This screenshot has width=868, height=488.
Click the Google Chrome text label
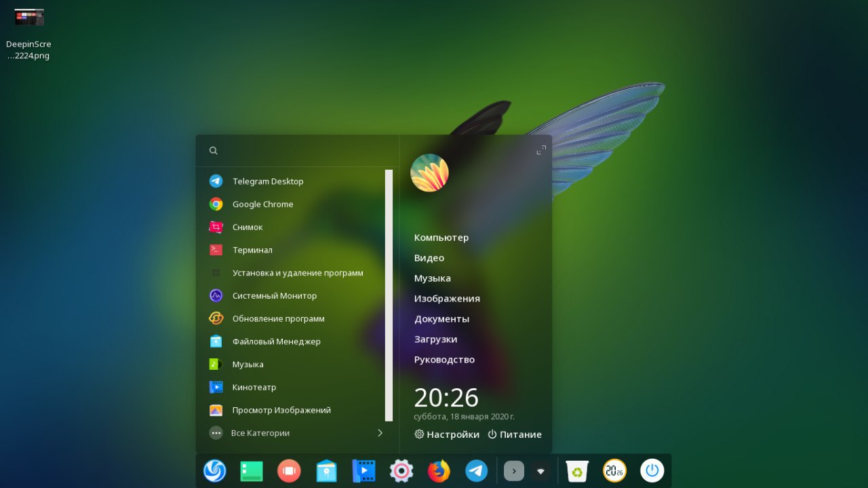(263, 204)
